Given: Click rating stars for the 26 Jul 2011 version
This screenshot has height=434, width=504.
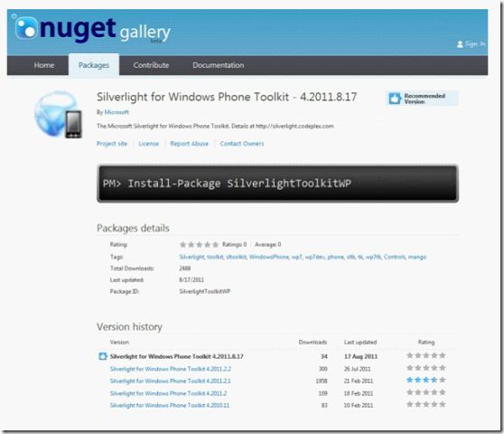Looking at the screenshot, I should tap(426, 368).
